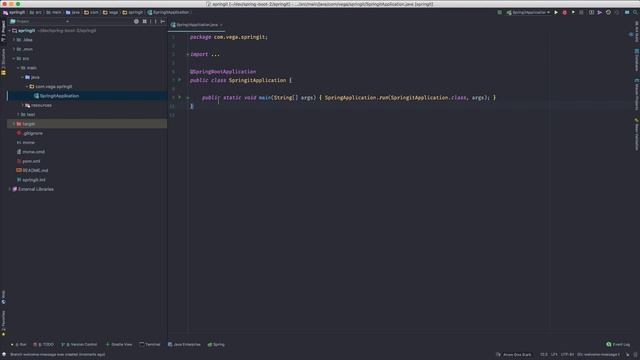The height and width of the screenshot is (360, 640).
Task: Expand the resources folder
Action: [x=22, y=105]
